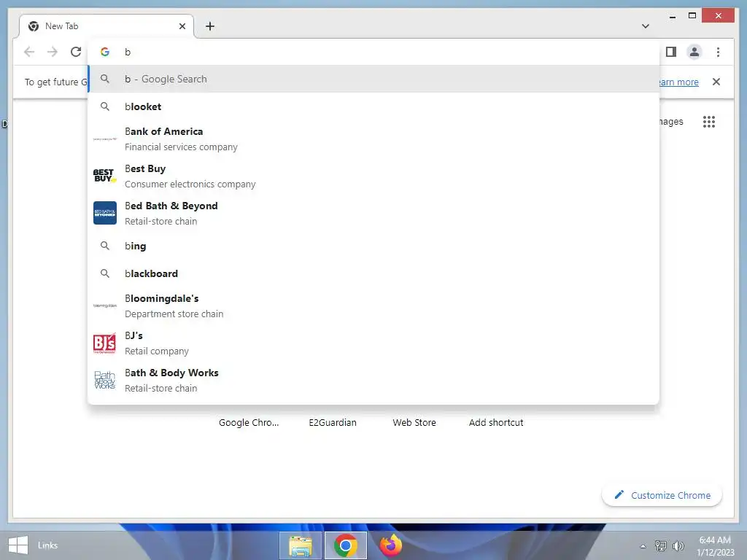This screenshot has width=747, height=560.
Task: Select the blackboard suggestion
Action: 374,273
